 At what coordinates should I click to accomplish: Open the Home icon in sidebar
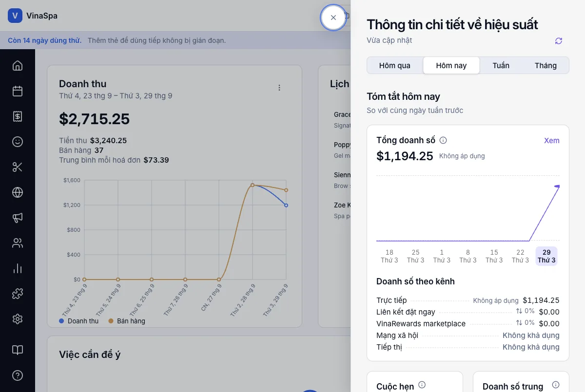pyautogui.click(x=18, y=66)
